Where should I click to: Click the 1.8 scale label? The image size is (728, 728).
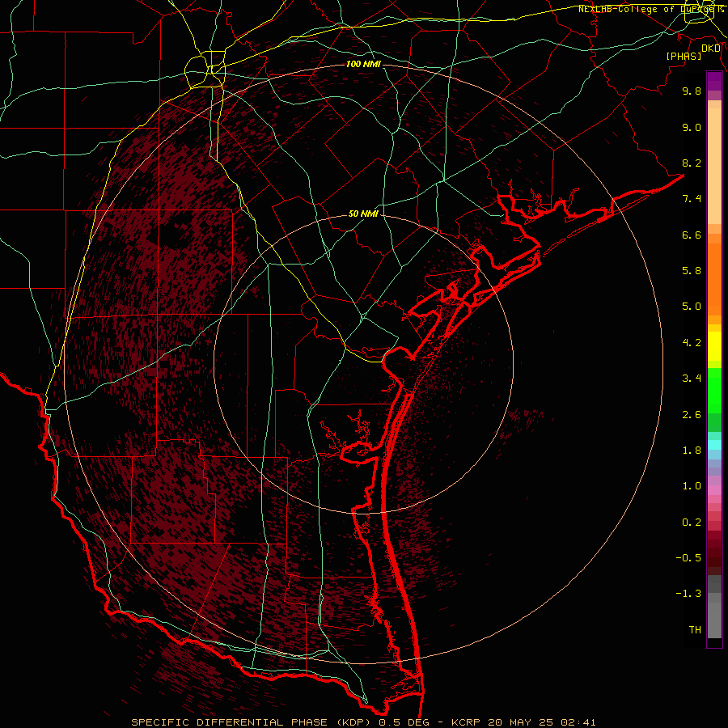tap(692, 451)
